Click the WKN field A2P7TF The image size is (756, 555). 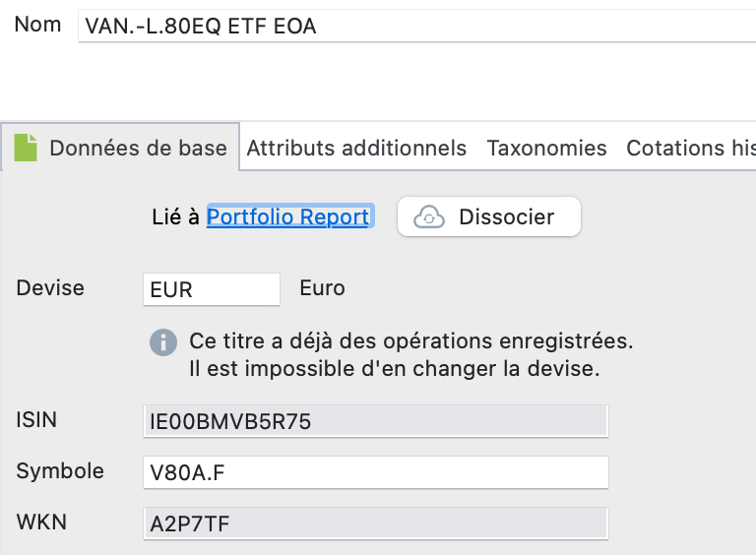(x=376, y=524)
